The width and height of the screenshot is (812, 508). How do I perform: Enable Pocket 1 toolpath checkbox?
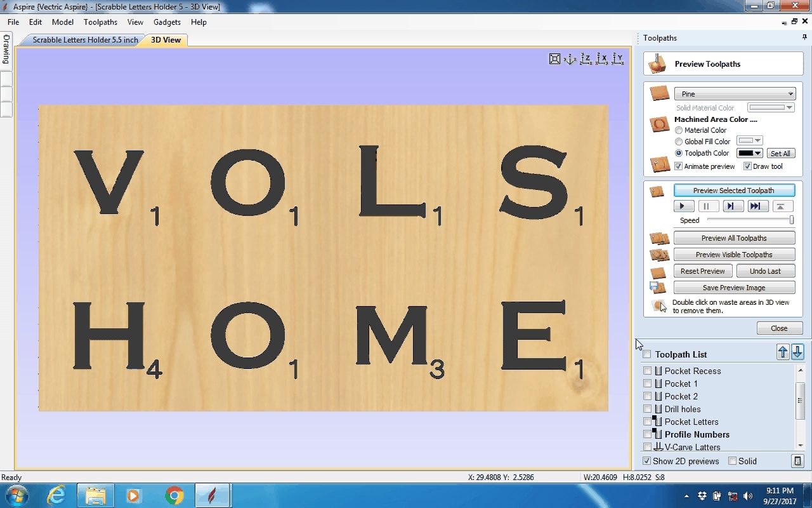coord(647,384)
